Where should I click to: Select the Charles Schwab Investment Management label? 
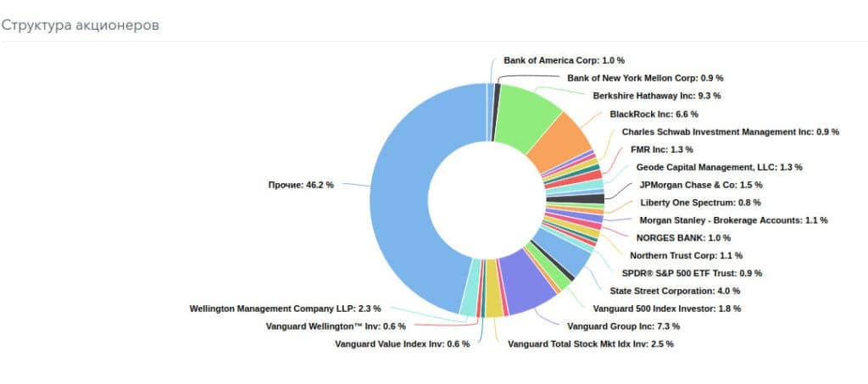pyautogui.click(x=730, y=131)
